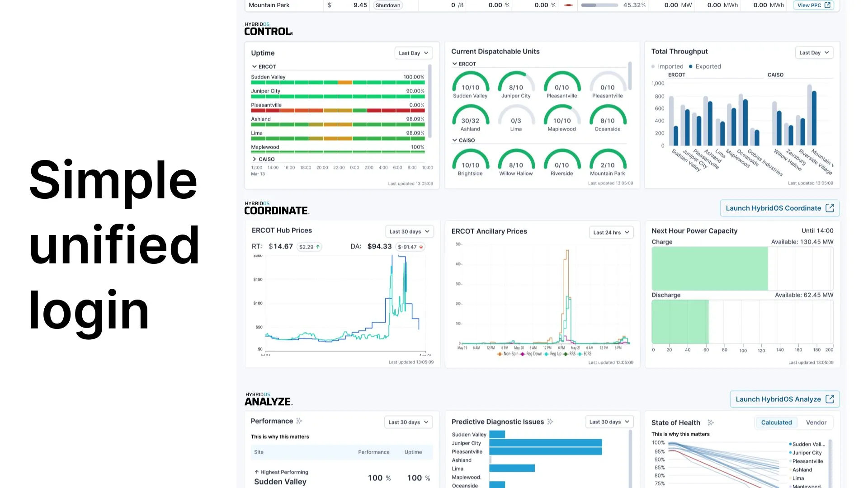The height and width of the screenshot is (488, 868).
Task: Click the Juniper City 8/10 gauge
Action: [516, 84]
